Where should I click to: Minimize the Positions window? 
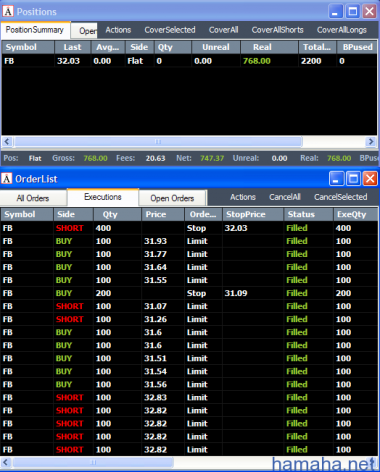pyautogui.click(x=336, y=12)
